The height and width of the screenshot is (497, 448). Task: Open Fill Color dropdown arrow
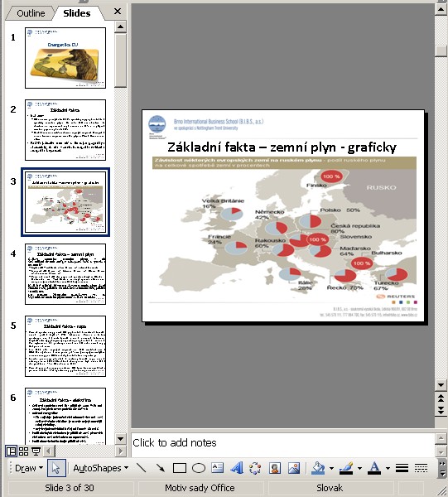331,468
